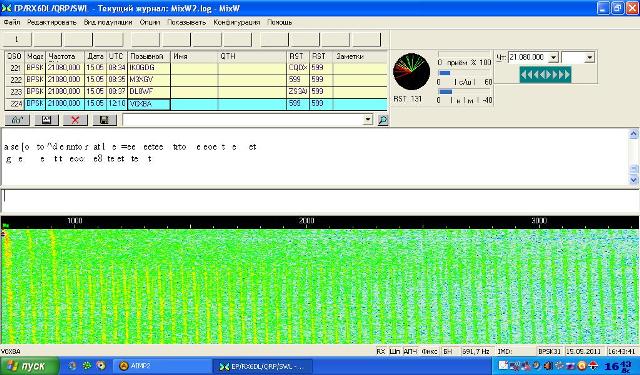Click the first quick launch icon

click(73, 366)
